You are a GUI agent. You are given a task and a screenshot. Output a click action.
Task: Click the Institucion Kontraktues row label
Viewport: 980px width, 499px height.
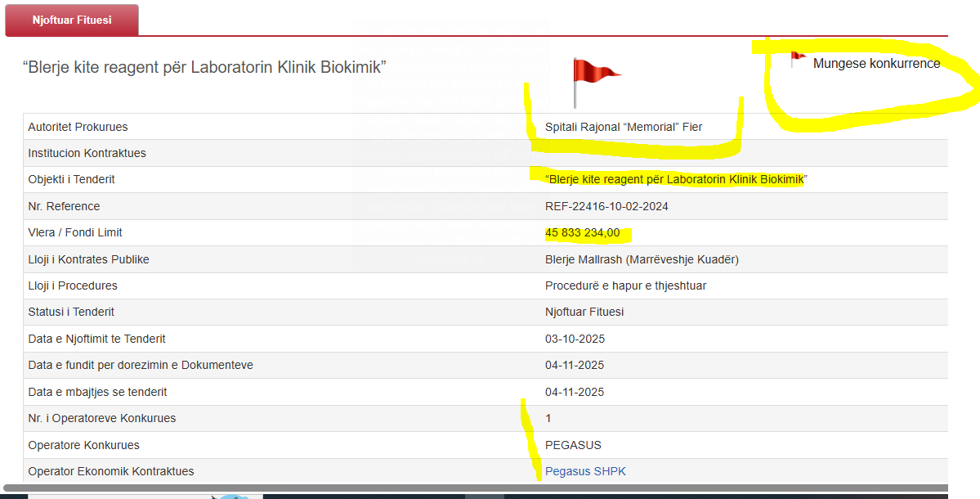87,153
